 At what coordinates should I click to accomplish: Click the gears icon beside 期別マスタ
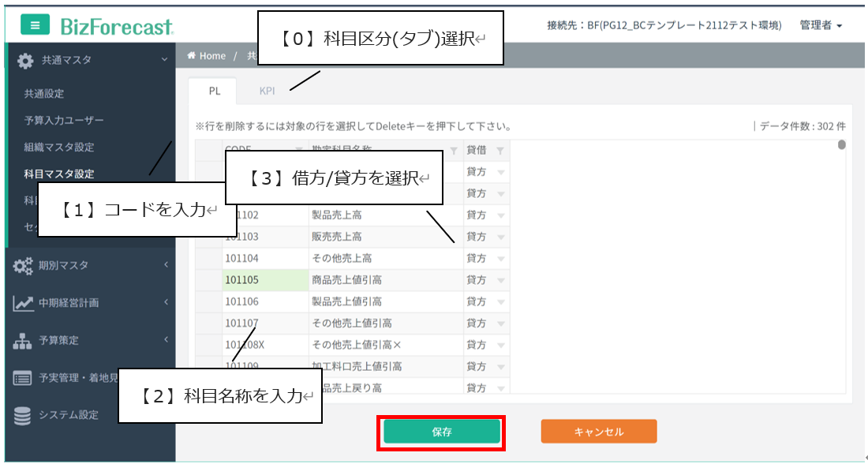pos(23,265)
